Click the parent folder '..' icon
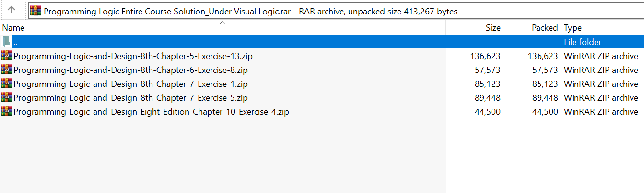This screenshot has width=644, height=193. click(x=6, y=42)
